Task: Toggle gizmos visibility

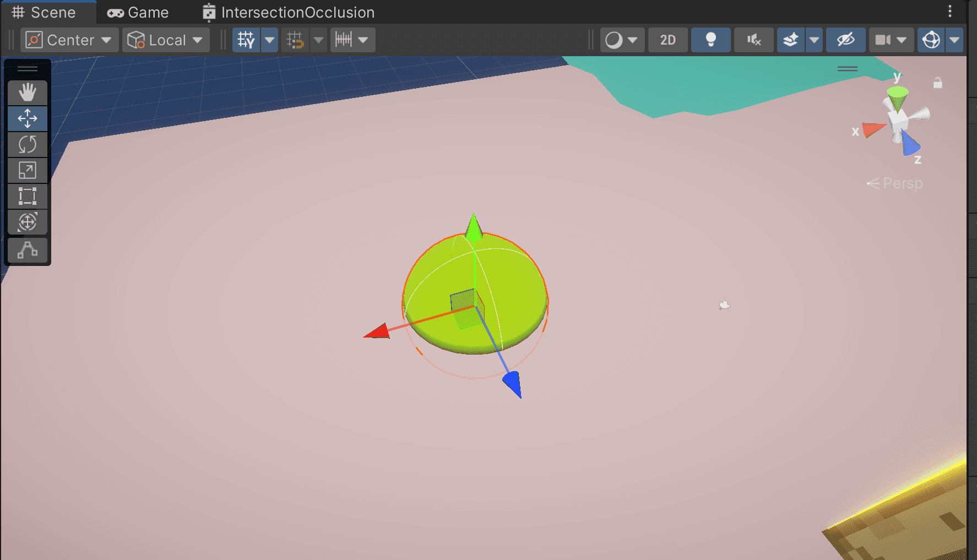Action: coord(931,40)
